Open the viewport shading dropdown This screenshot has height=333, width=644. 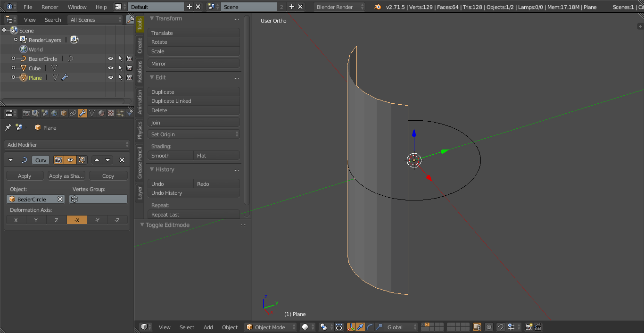click(307, 327)
